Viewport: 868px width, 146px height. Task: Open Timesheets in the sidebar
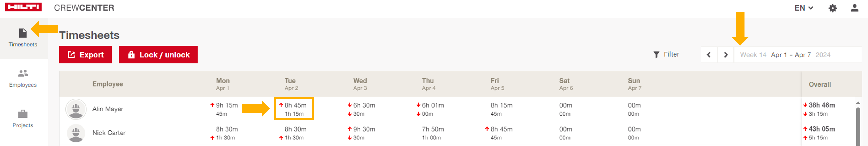(x=23, y=38)
